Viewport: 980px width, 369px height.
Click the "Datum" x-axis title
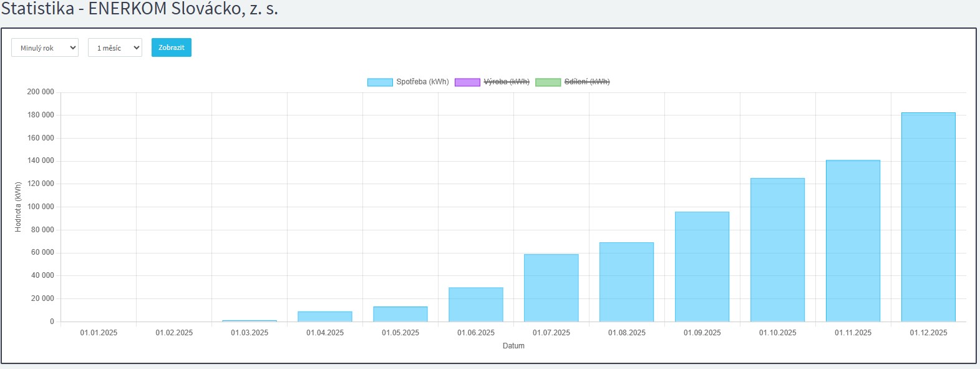tap(513, 346)
